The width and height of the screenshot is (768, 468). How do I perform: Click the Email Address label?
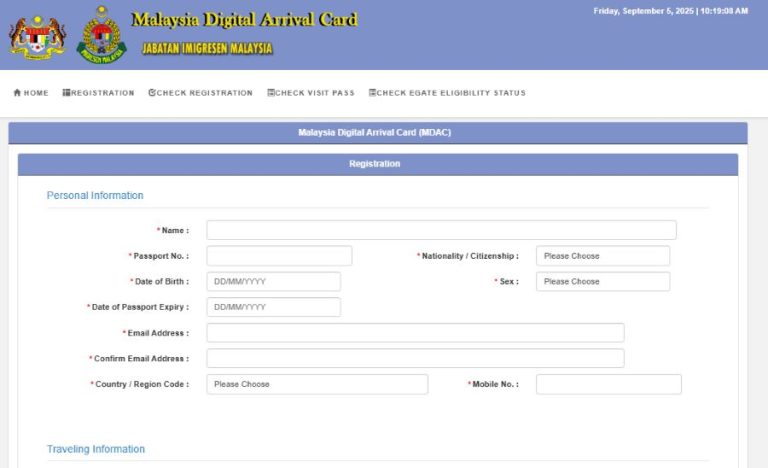pyautogui.click(x=156, y=333)
